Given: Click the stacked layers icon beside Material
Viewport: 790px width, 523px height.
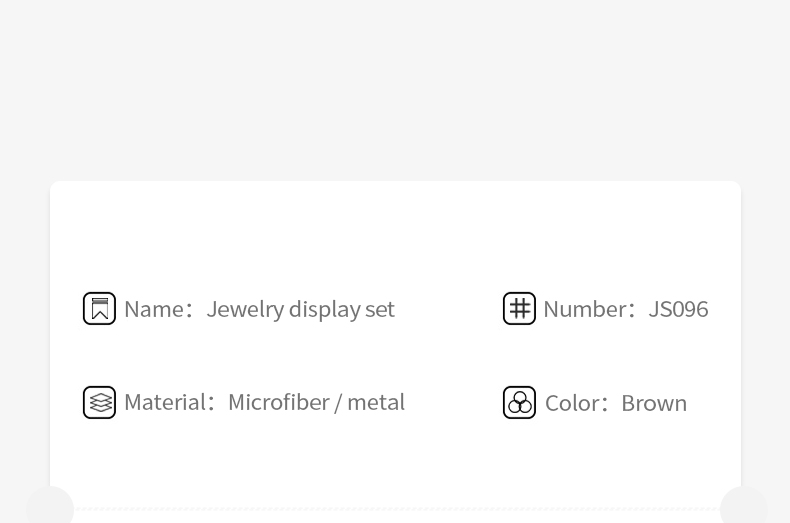Looking at the screenshot, I should click(x=99, y=402).
